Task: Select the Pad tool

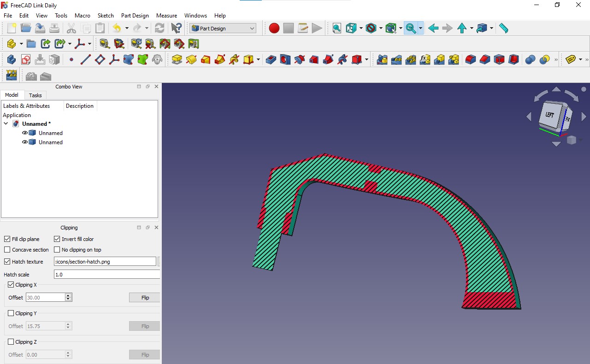Action: pyautogui.click(x=177, y=59)
